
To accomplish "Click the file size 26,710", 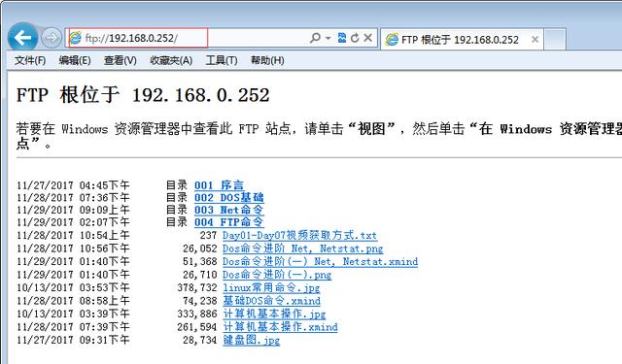I will [200, 275].
